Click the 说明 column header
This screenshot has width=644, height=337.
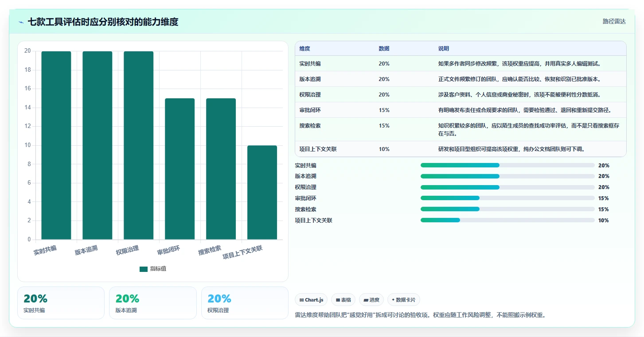coord(444,48)
